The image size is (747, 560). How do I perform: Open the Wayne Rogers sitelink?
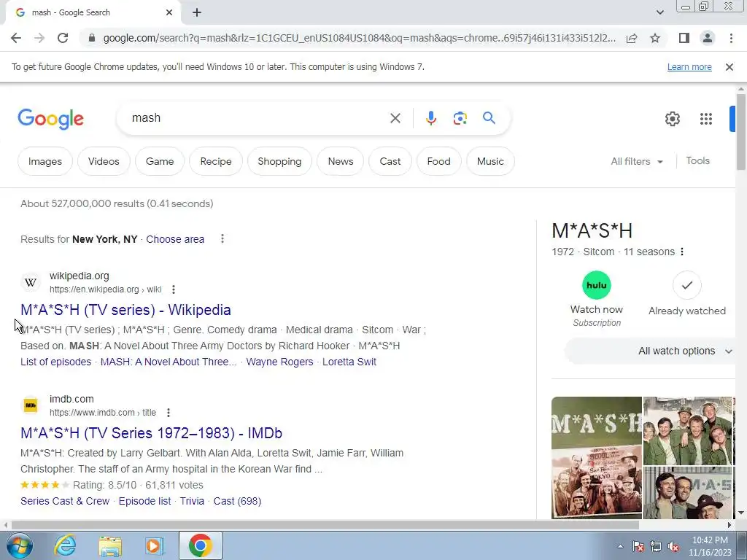(279, 362)
